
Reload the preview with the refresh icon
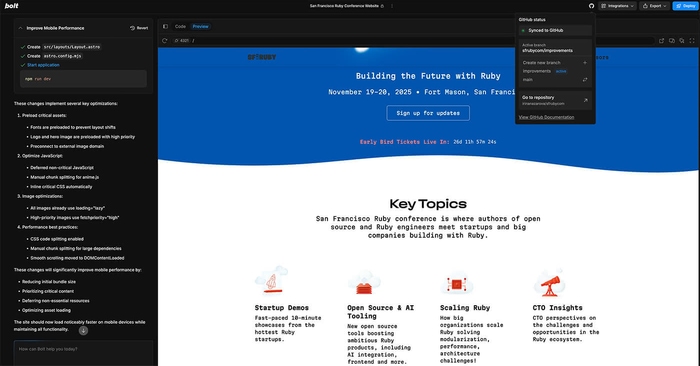[164, 41]
